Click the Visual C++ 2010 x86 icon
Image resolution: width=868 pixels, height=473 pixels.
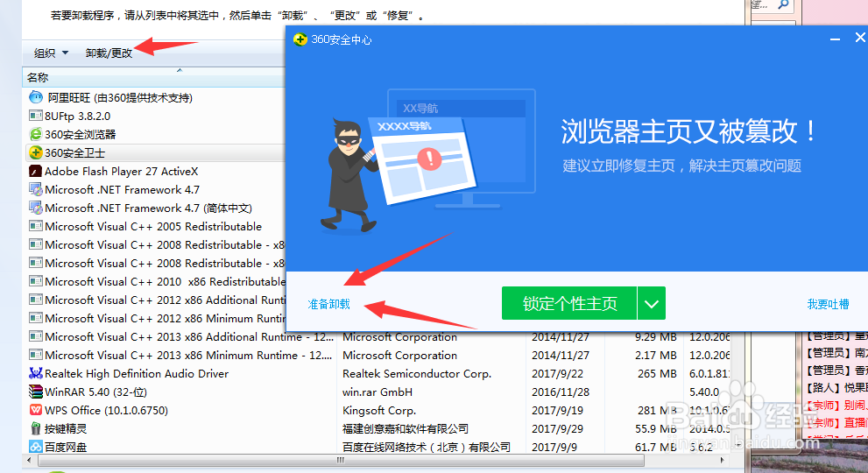[x=36, y=281]
